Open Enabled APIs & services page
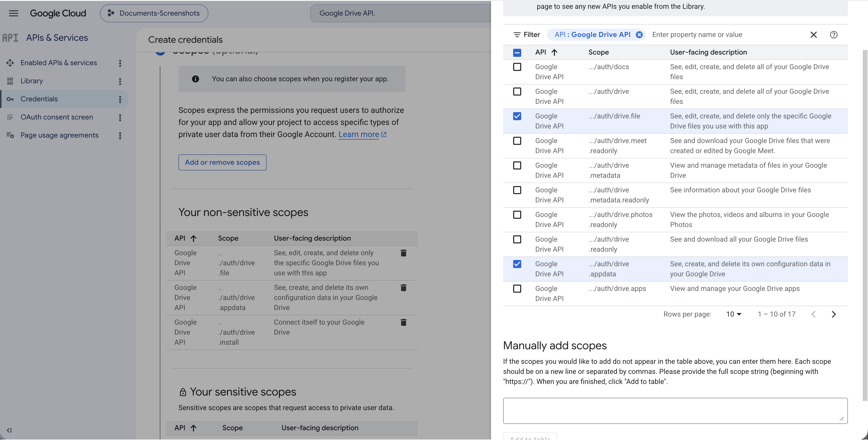 (x=59, y=63)
